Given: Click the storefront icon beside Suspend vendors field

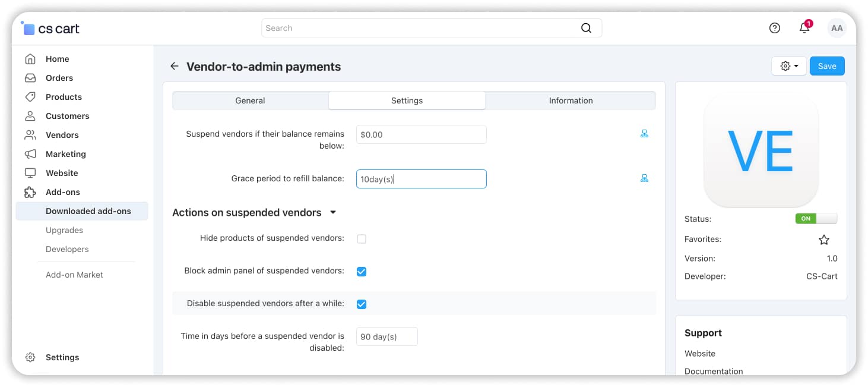Looking at the screenshot, I should pyautogui.click(x=644, y=134).
